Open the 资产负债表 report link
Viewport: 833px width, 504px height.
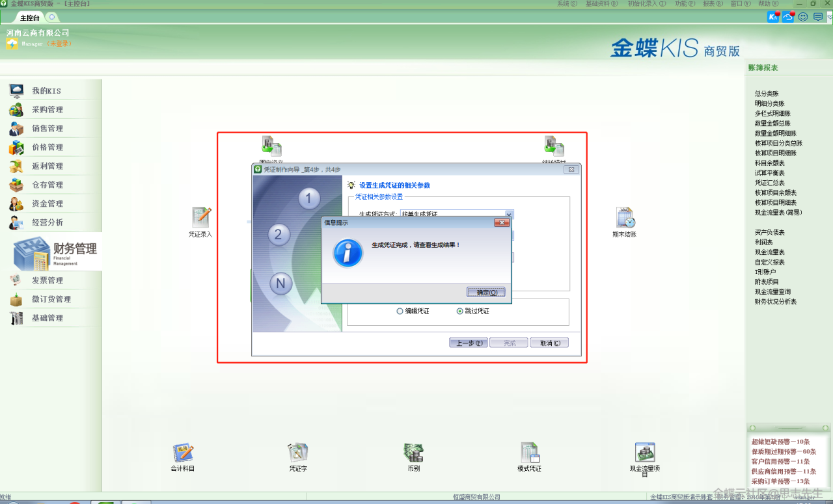769,233
